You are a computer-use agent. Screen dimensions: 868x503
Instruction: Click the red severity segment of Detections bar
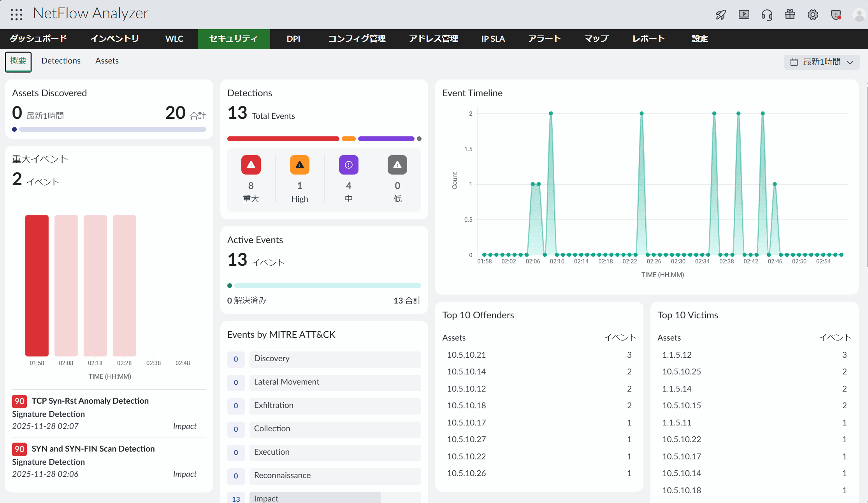tap(283, 139)
